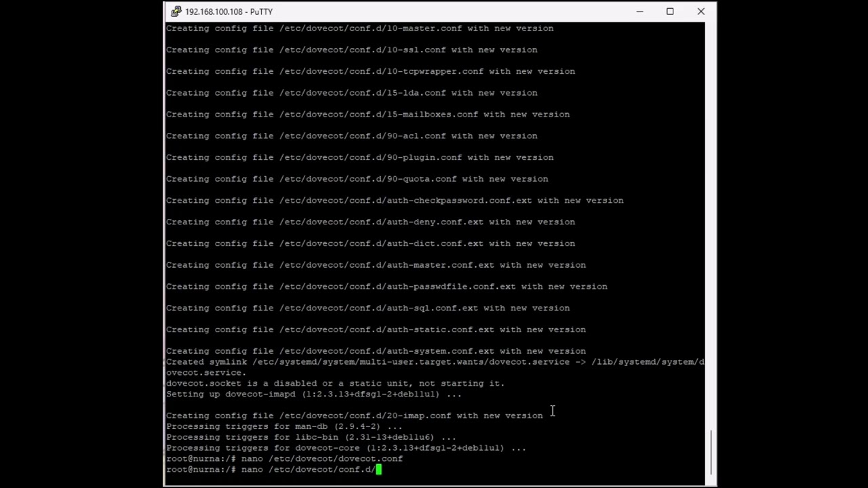The height and width of the screenshot is (488, 868).
Task: Click the 'dovecot.socket is a disabled' line
Action: (336, 384)
